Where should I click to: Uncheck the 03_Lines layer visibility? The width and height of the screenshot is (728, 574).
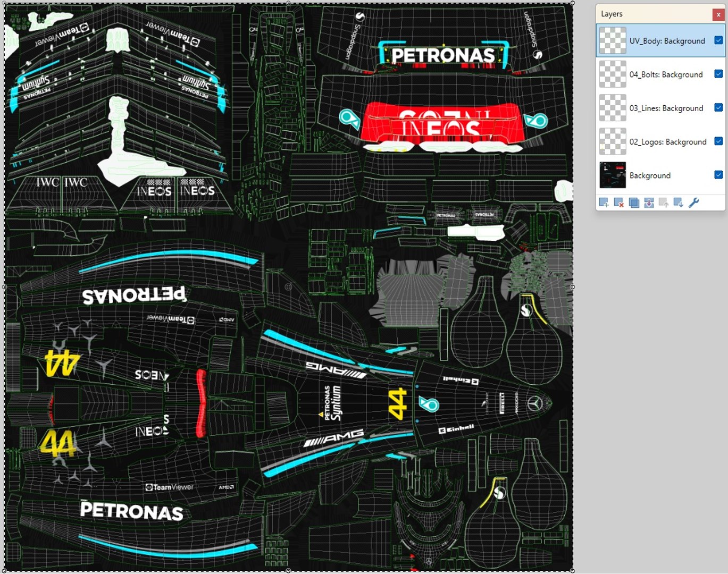tap(718, 107)
